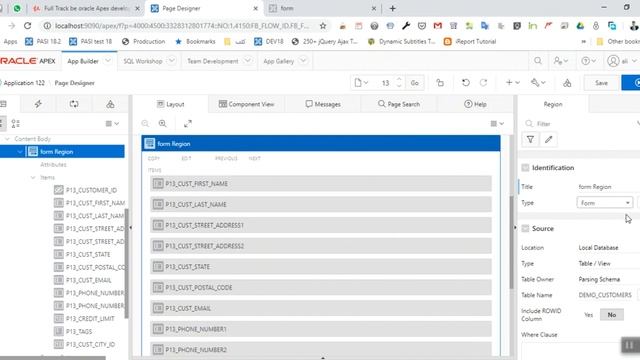Viewport: 640px width, 360px height.
Task: Open the Gmail extension icon
Action: pos(438,26)
